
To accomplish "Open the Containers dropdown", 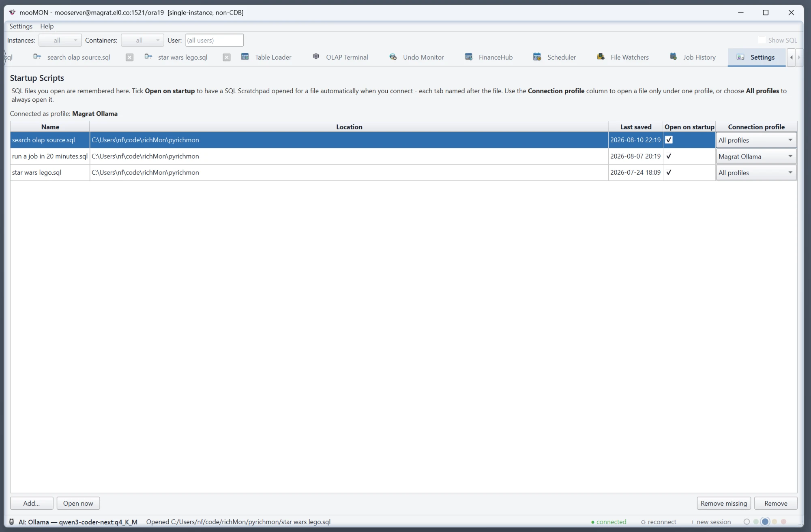I will (x=142, y=40).
